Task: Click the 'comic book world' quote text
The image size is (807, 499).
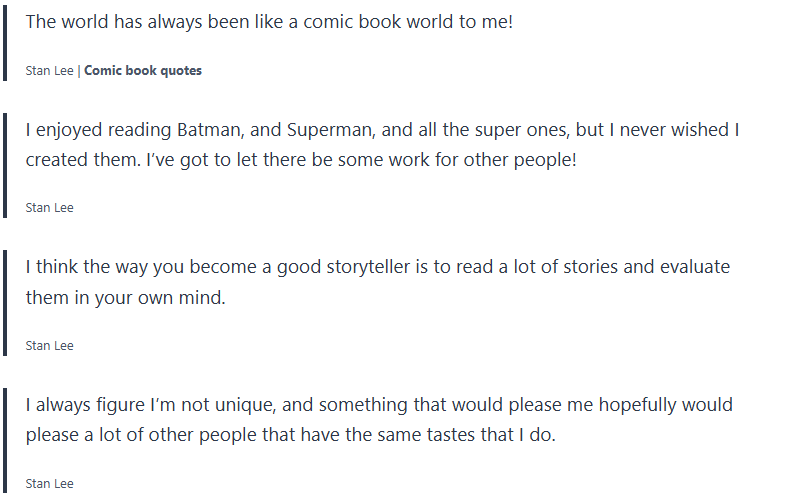Action: [269, 21]
